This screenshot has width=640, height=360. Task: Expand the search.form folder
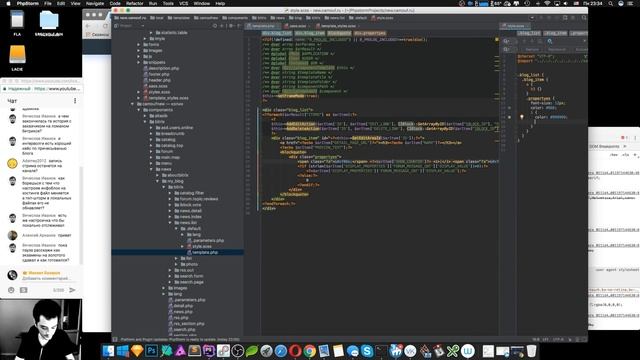pyautogui.click(x=170, y=276)
